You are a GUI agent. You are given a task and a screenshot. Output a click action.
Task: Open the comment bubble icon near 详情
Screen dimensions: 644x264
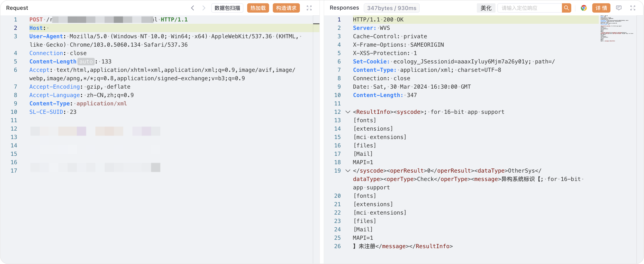pyautogui.click(x=619, y=8)
